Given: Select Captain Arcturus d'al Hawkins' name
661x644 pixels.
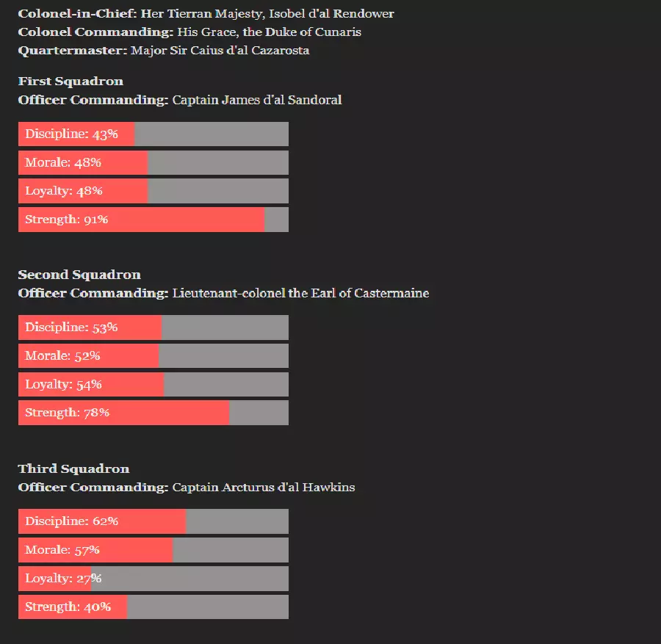Looking at the screenshot, I should [263, 487].
